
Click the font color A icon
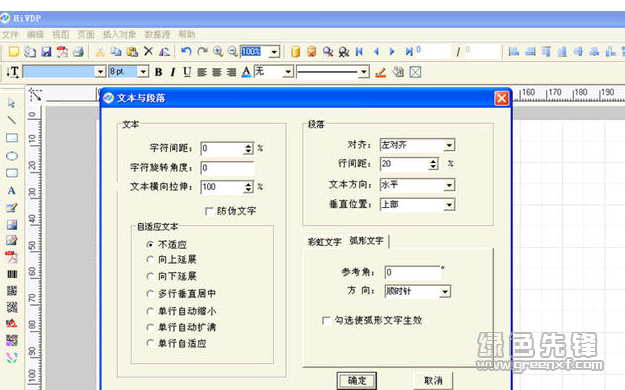click(x=246, y=72)
